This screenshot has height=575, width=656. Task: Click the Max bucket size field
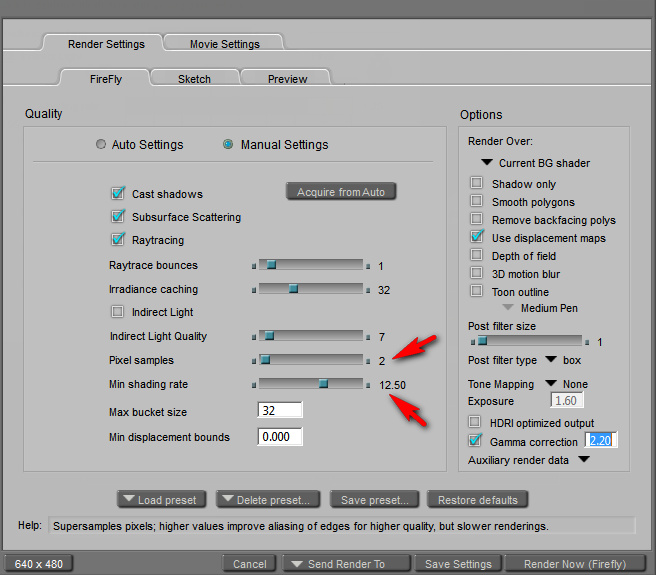[280, 411]
